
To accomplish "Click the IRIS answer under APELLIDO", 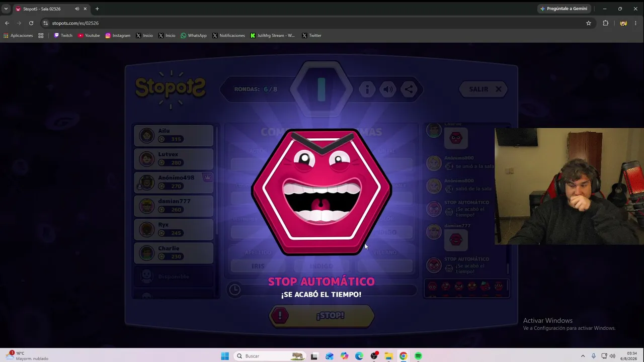I will [258, 266].
